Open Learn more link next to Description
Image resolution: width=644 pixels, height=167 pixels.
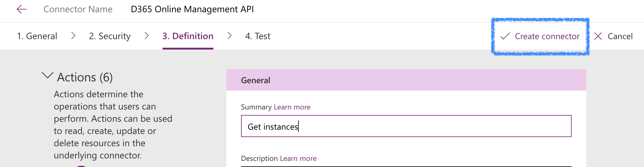pyautogui.click(x=298, y=158)
